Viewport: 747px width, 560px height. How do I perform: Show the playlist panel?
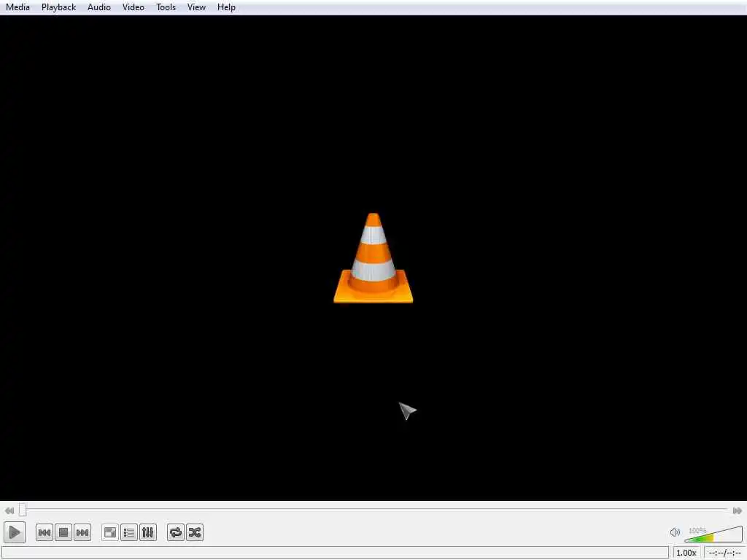pyautogui.click(x=129, y=532)
